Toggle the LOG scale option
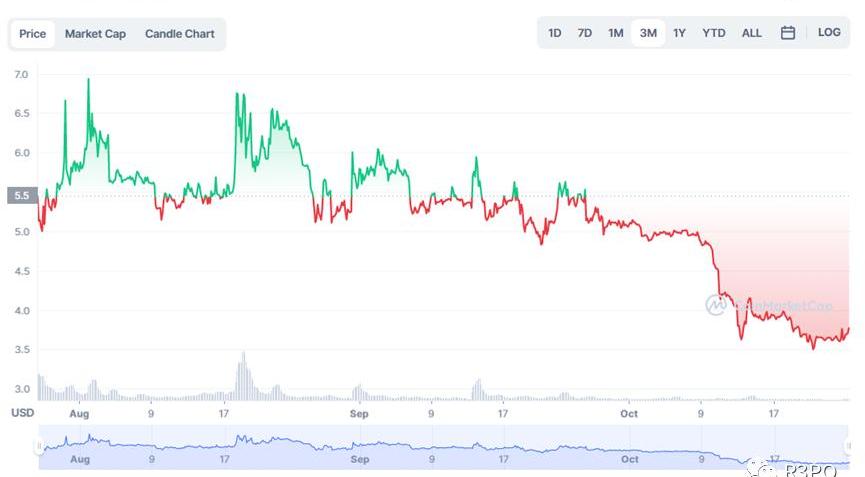Screen dimensions: 865x477 (x=829, y=32)
